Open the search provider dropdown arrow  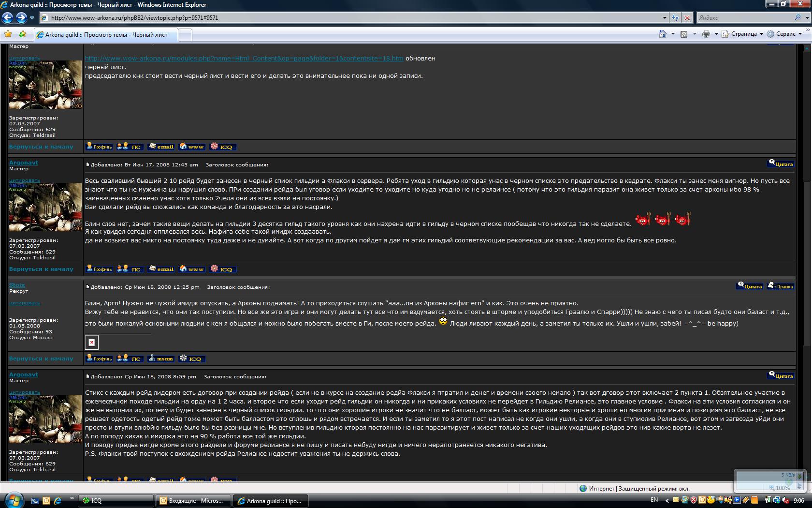pos(807,18)
